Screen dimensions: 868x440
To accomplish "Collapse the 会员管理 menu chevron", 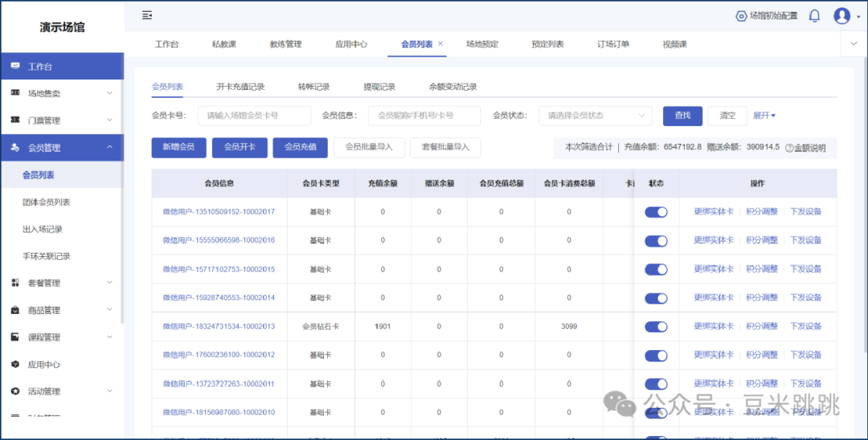I will [x=109, y=147].
